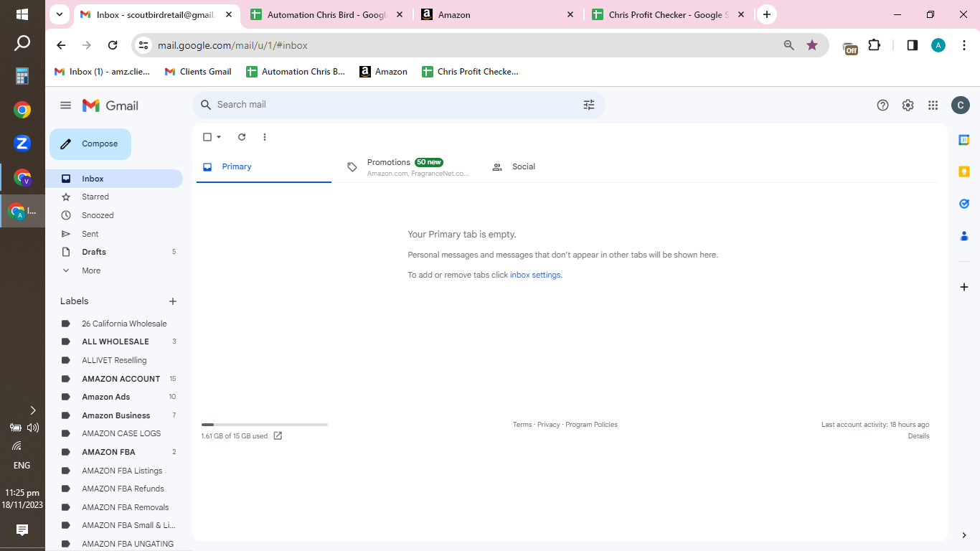Open zoom magnifier icon in address bar
Image resolution: width=980 pixels, height=551 pixels.
[789, 45]
